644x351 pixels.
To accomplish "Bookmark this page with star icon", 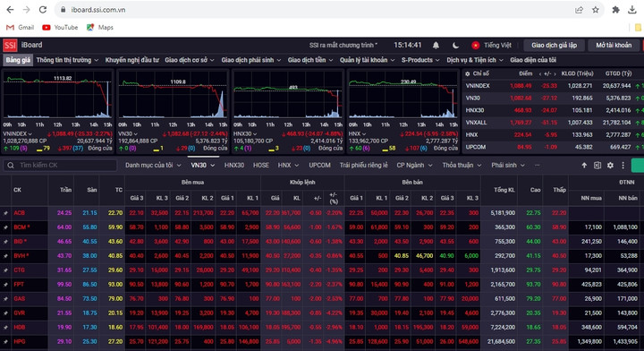I will click(x=596, y=10).
